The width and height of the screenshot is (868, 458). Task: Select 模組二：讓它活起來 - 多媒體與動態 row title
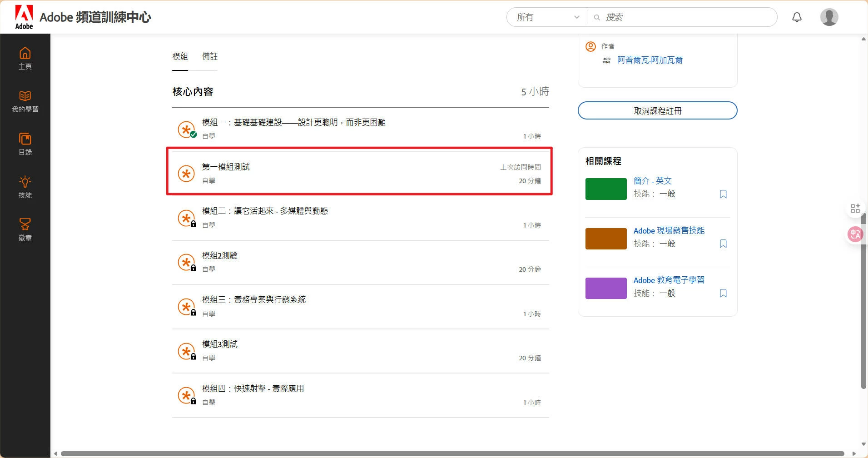(265, 211)
